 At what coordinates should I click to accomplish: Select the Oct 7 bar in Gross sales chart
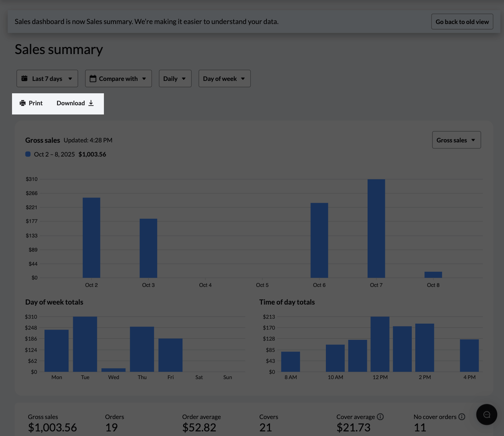click(x=376, y=228)
